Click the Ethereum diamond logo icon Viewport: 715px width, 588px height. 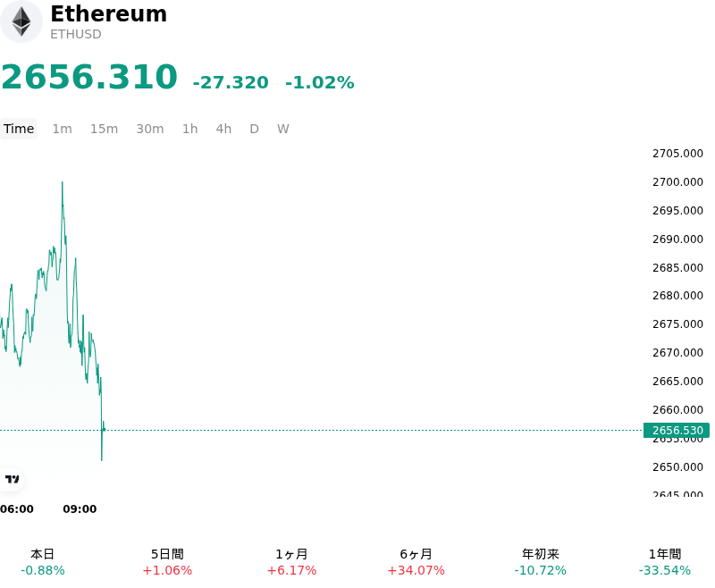tap(21, 21)
